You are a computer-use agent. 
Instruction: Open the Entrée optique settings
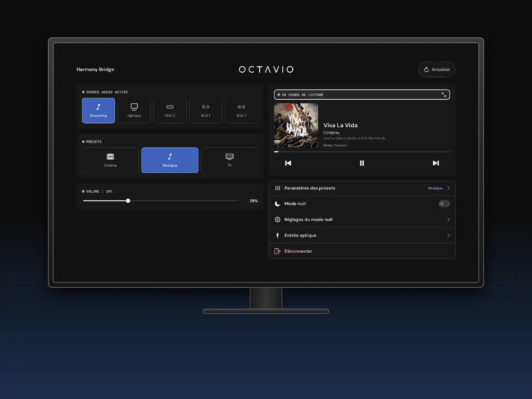coord(362,235)
